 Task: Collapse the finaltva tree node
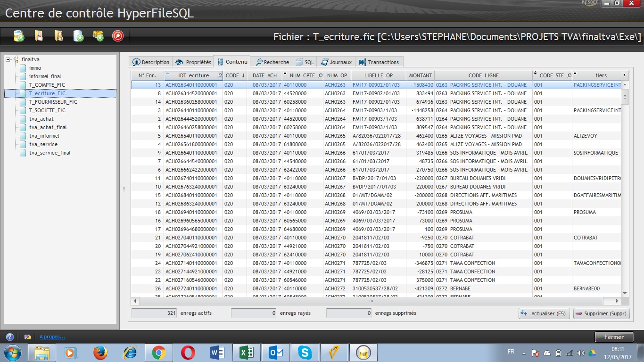coord(8,59)
